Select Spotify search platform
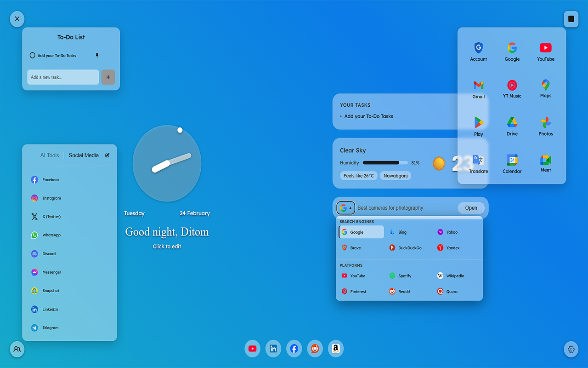The image size is (588, 368). (410, 276)
